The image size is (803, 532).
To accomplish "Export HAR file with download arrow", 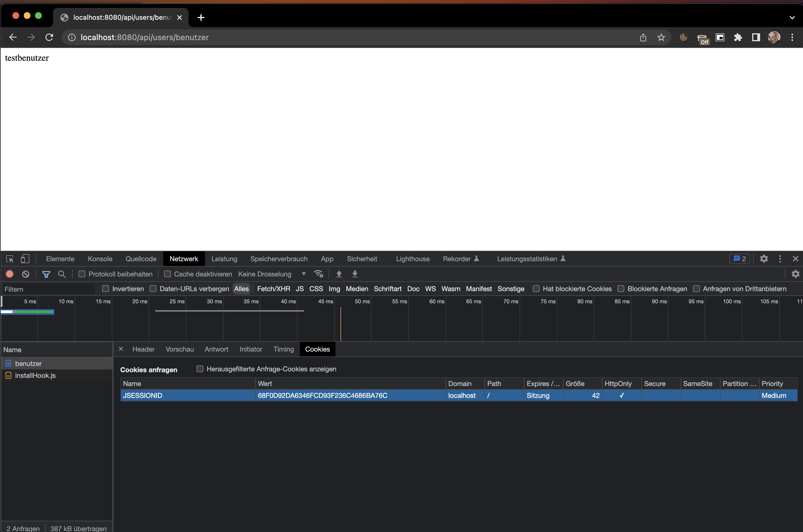I will click(x=355, y=274).
